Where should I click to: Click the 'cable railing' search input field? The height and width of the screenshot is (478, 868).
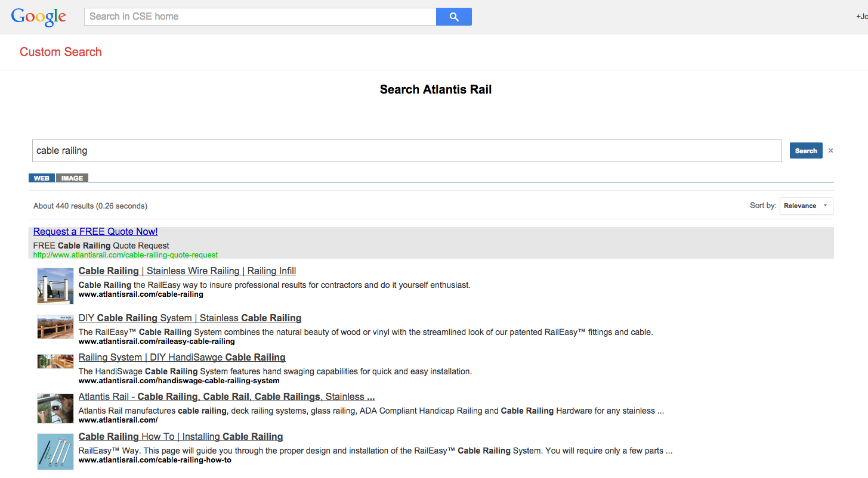(x=406, y=151)
